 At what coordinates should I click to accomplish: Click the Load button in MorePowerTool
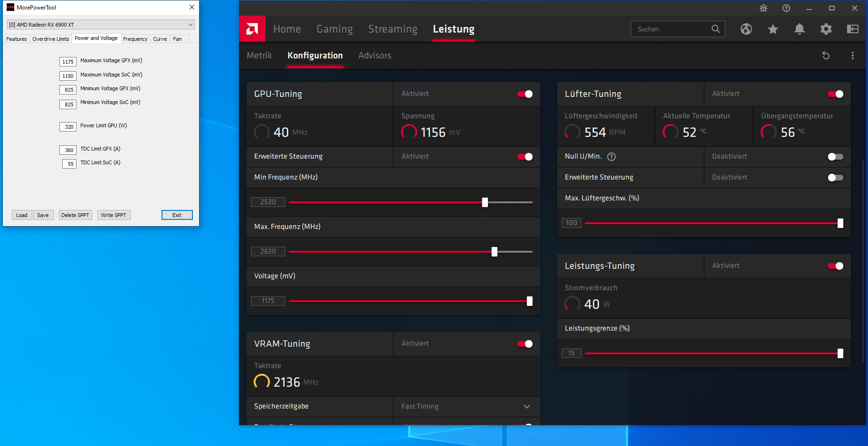(x=22, y=215)
